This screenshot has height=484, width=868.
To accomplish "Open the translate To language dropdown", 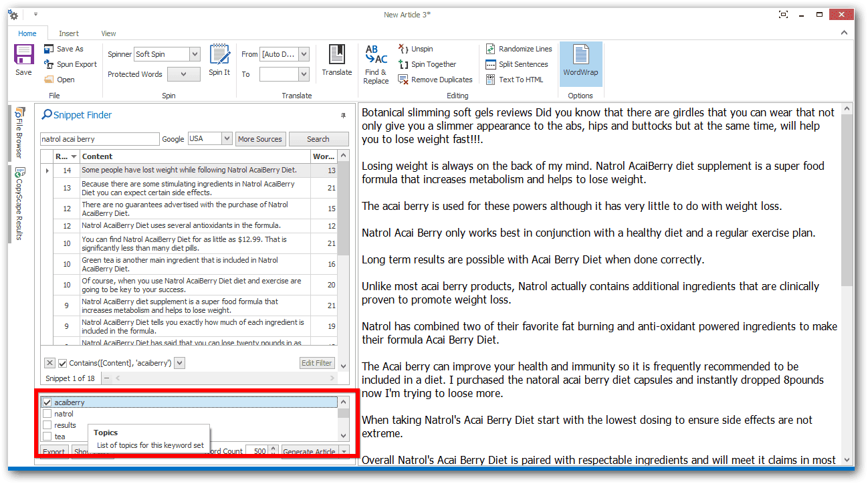I will pyautogui.click(x=304, y=74).
